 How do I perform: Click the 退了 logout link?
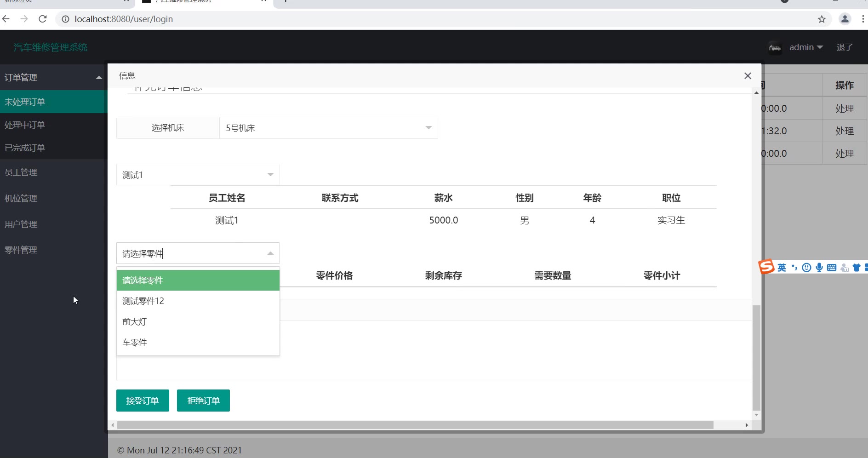coord(845,47)
